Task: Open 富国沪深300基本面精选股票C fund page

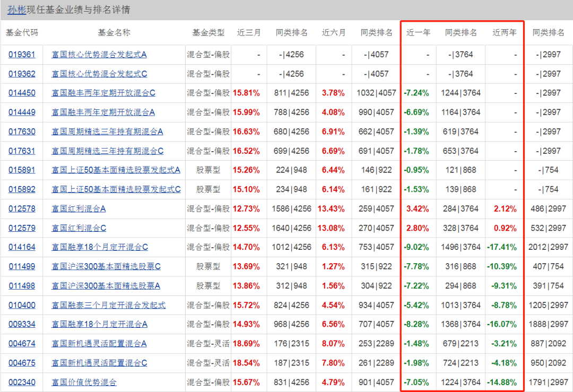Action: coord(106,266)
